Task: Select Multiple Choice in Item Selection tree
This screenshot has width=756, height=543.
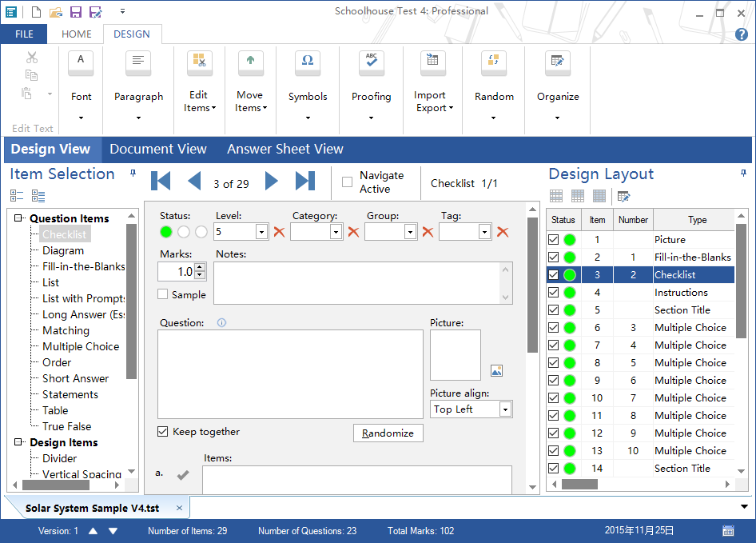Action: coord(81,346)
